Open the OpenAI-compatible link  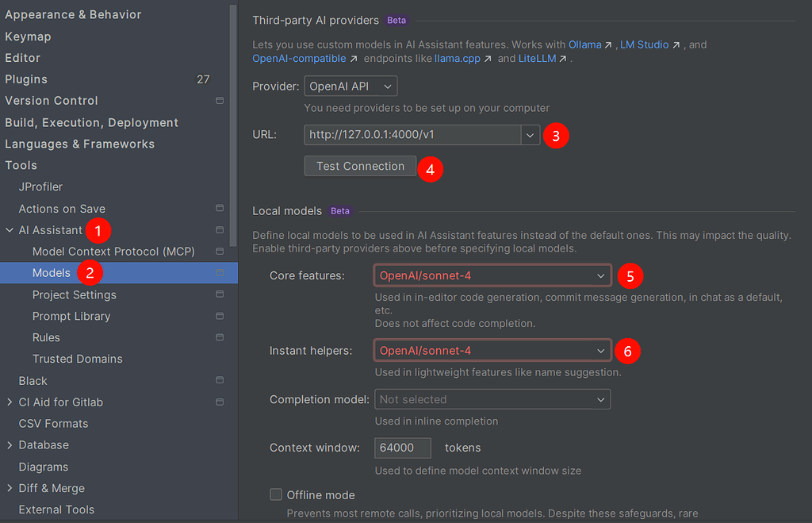(x=299, y=59)
